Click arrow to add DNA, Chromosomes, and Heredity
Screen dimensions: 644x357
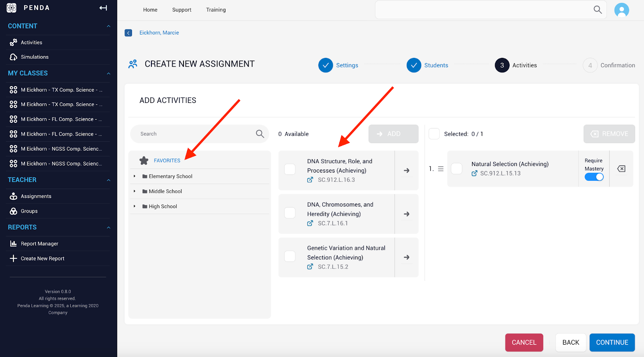tap(407, 214)
